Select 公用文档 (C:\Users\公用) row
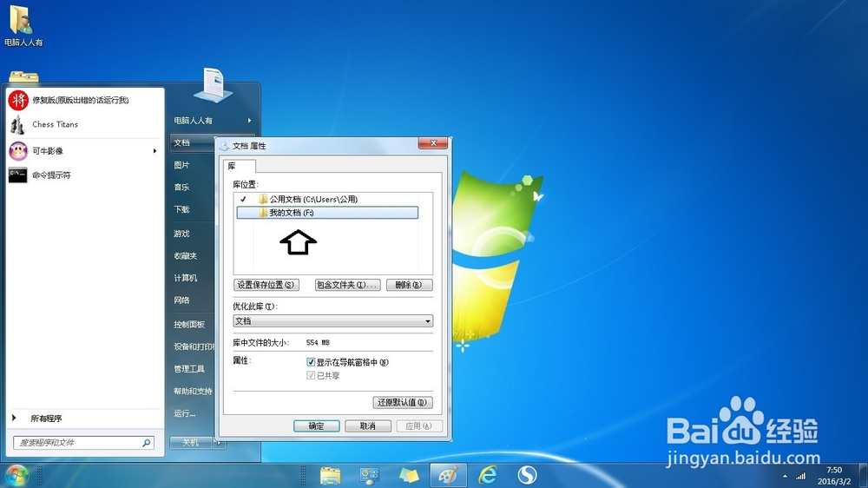Image resolution: width=868 pixels, height=488 pixels. [327, 199]
